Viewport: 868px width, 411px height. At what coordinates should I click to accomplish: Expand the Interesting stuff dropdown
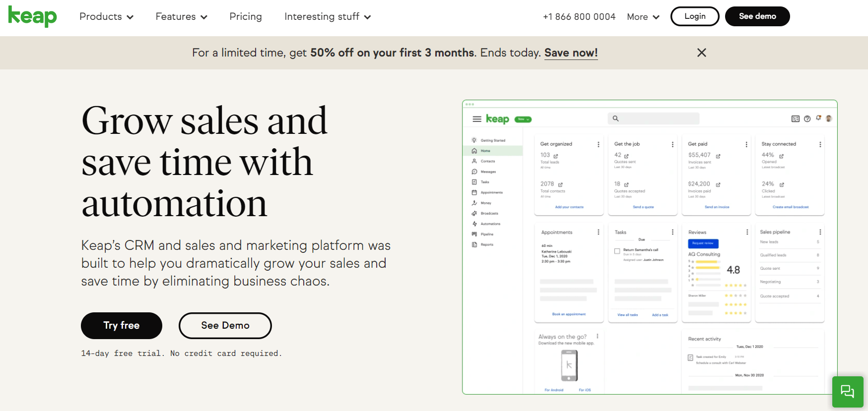(x=328, y=17)
